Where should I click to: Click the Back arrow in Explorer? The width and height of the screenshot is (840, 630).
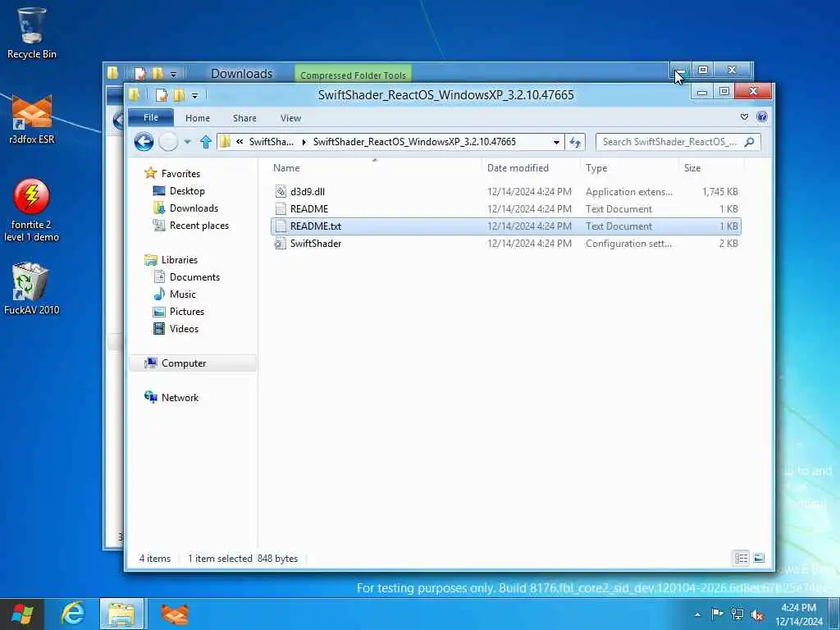[144, 142]
